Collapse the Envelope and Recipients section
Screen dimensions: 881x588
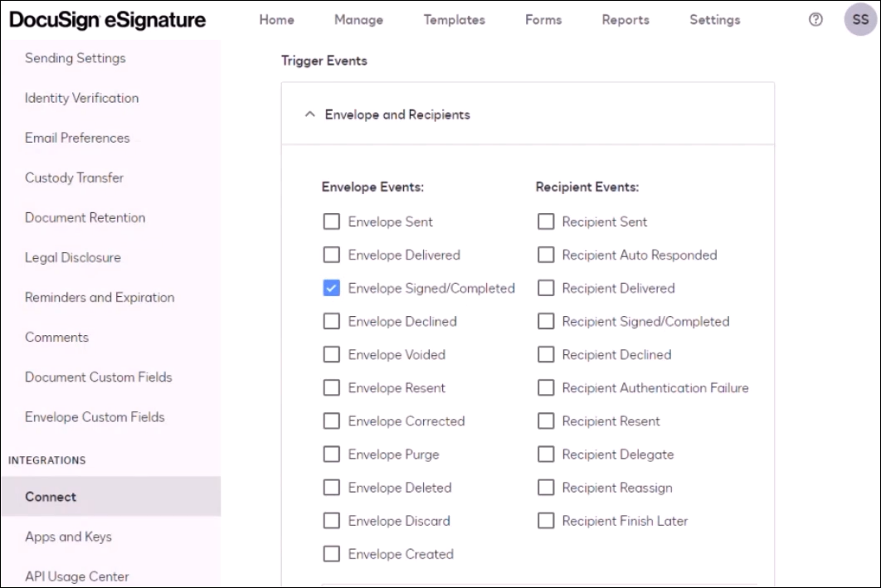(310, 114)
